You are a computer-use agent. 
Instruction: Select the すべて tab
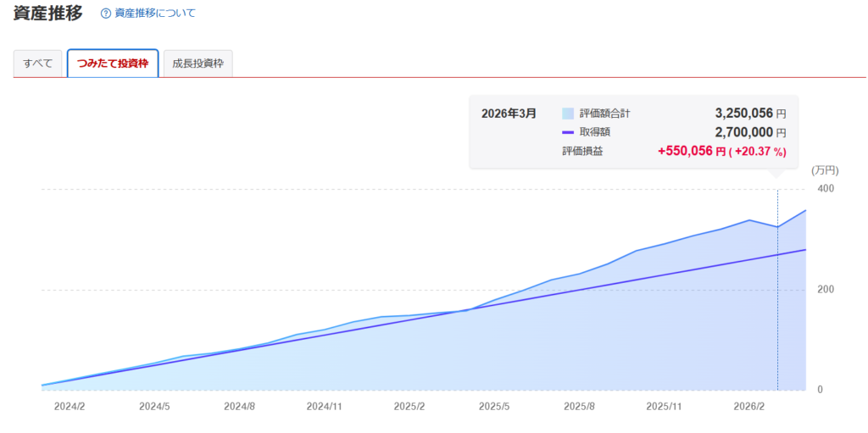(38, 64)
